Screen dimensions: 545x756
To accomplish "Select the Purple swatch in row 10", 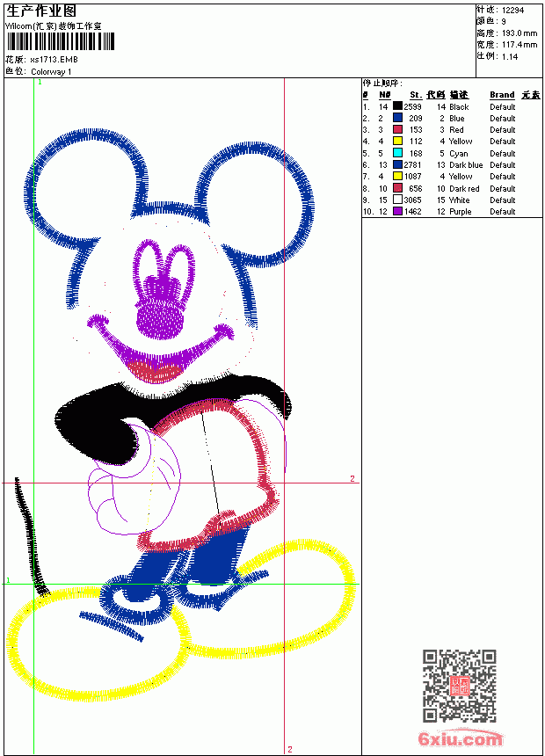I will (x=397, y=211).
